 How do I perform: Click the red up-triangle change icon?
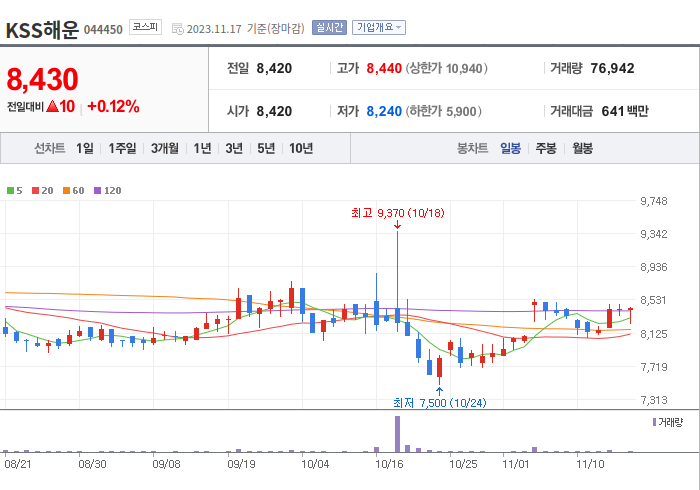point(52,106)
